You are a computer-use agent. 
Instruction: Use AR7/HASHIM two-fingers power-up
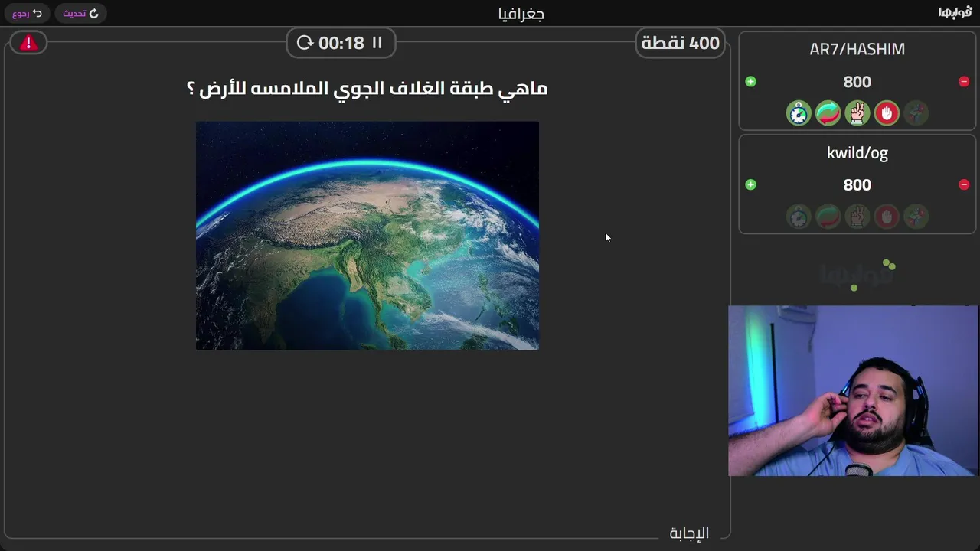click(x=857, y=113)
